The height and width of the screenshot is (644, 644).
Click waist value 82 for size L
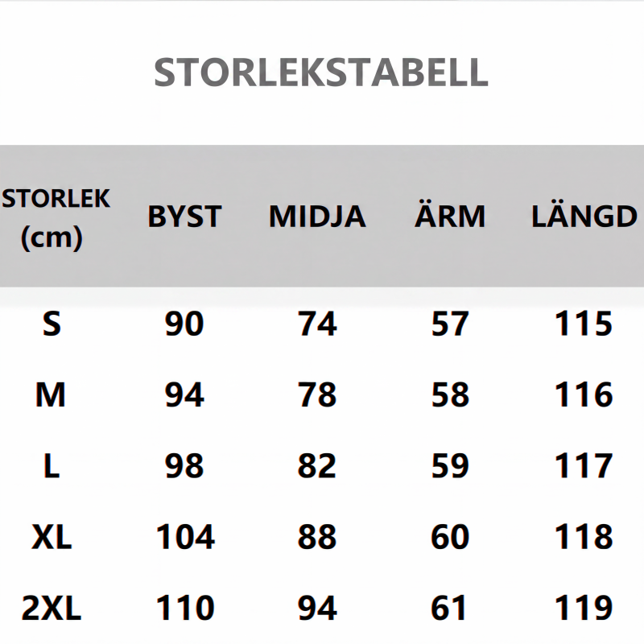tap(317, 466)
